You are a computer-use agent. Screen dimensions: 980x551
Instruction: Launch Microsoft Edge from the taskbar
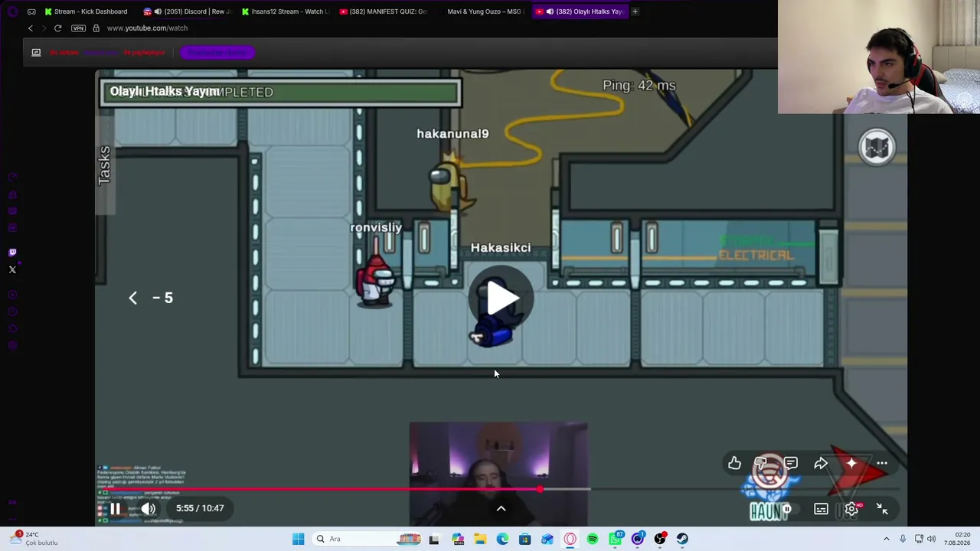pos(502,539)
